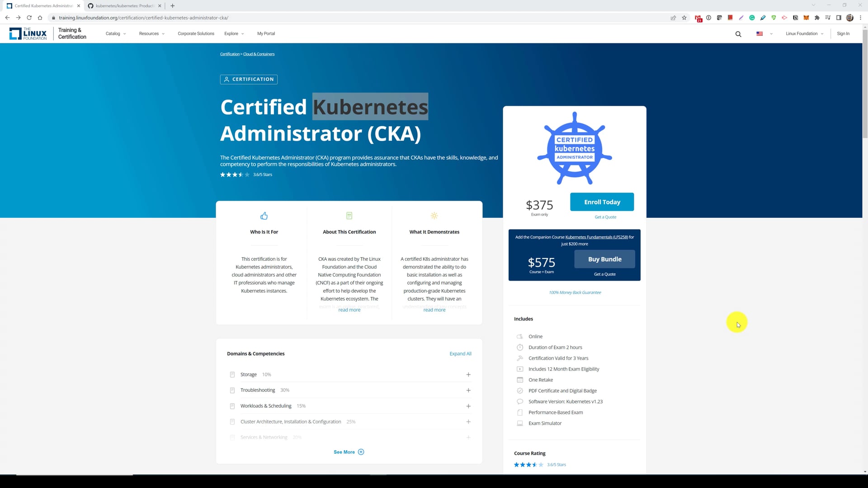Open the My Portal menu item

click(266, 33)
